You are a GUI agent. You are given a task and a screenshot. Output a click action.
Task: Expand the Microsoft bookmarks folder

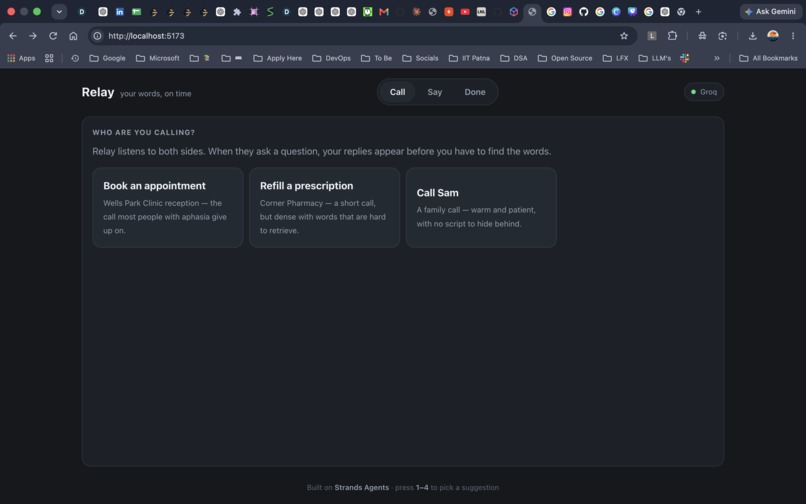point(158,58)
